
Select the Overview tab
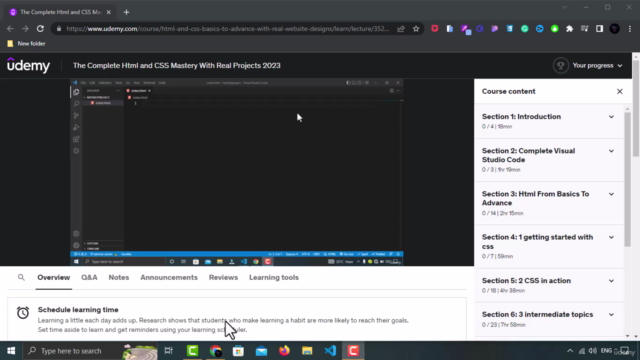pos(53,278)
